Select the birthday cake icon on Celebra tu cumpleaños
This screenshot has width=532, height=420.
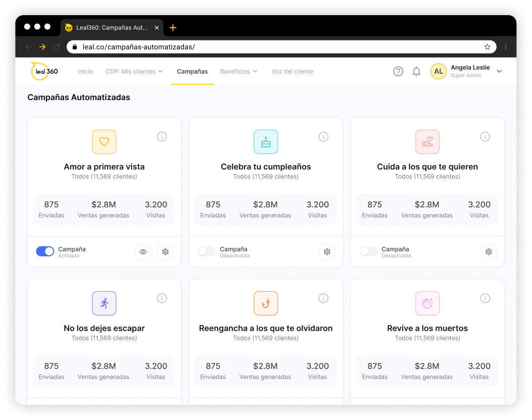click(x=266, y=142)
